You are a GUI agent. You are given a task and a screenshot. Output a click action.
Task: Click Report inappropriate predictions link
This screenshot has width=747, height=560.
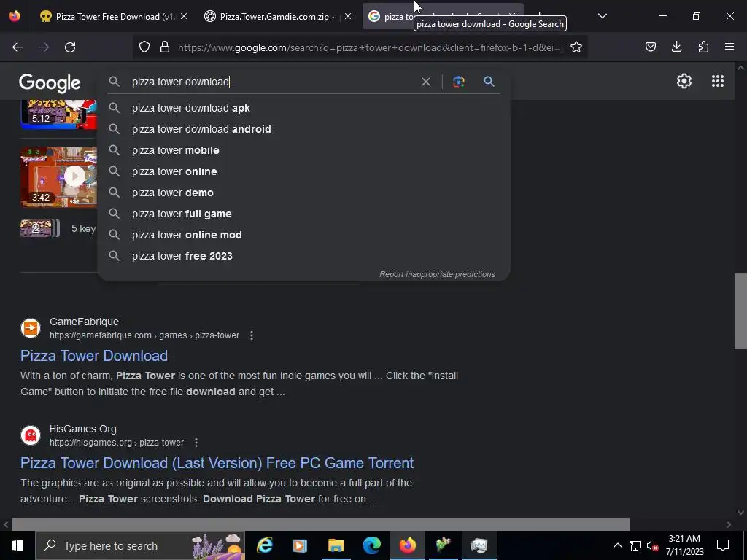point(437,274)
